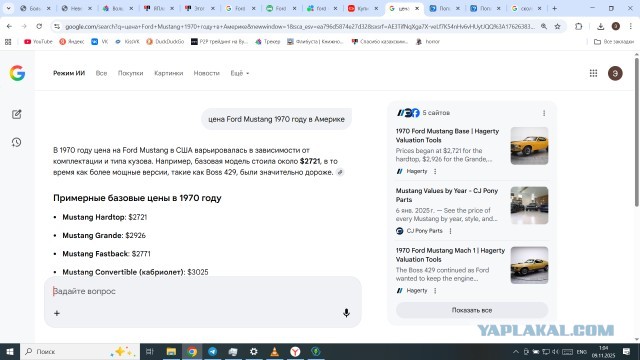Open the Яндекс bookmark

click(x=72, y=42)
